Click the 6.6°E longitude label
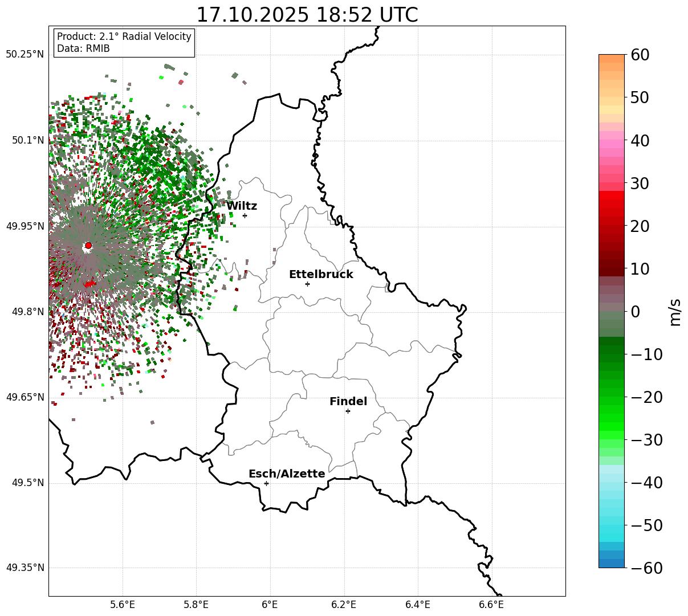 click(491, 605)
